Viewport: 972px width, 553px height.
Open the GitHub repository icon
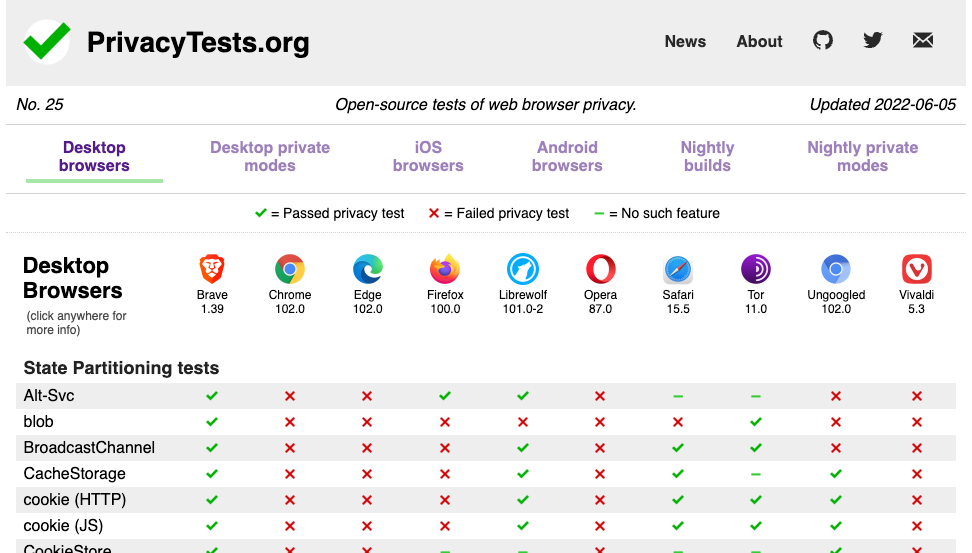point(823,40)
